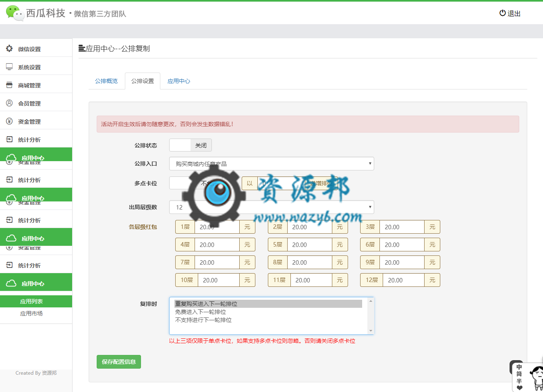The width and height of the screenshot is (543, 392).
Task: Click the WeChat logo in header
Action: tap(15, 13)
